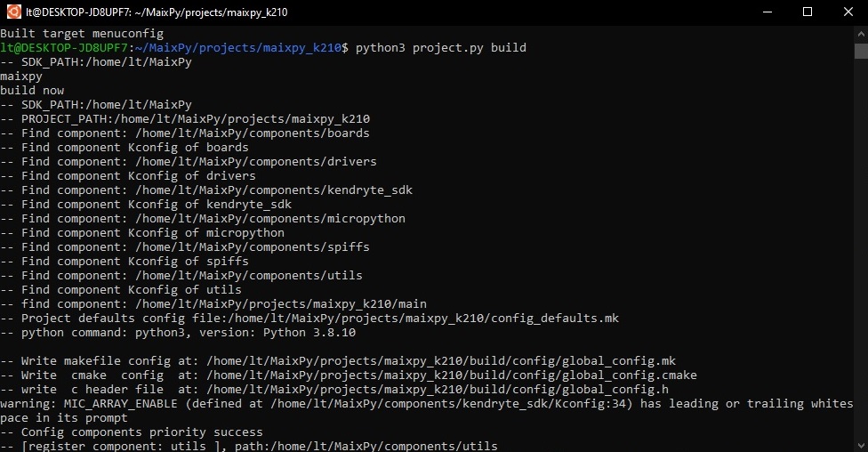Click the 'warning: MIC_ARRAY_ENABLE' line
868x452 pixels.
427,404
